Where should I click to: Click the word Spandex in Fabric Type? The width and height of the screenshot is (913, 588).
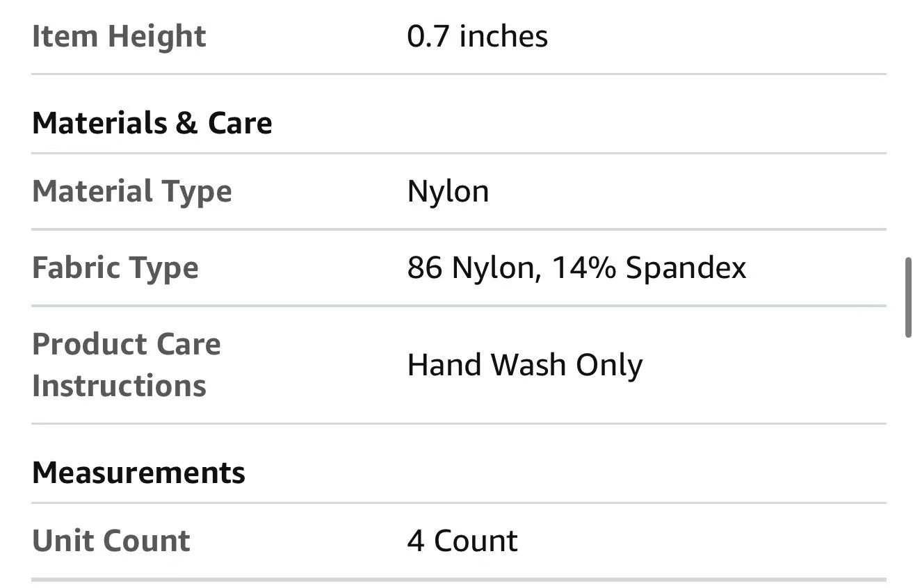[686, 268]
